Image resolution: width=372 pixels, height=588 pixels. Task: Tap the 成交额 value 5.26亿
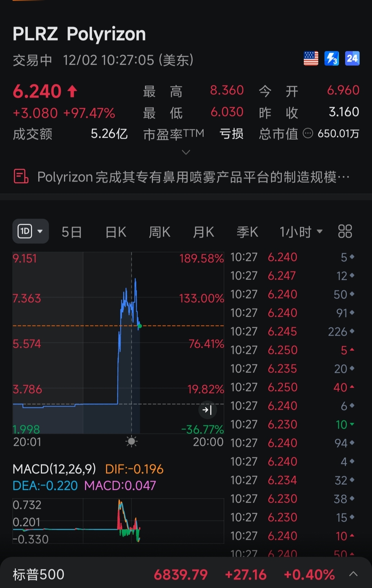[x=109, y=134]
